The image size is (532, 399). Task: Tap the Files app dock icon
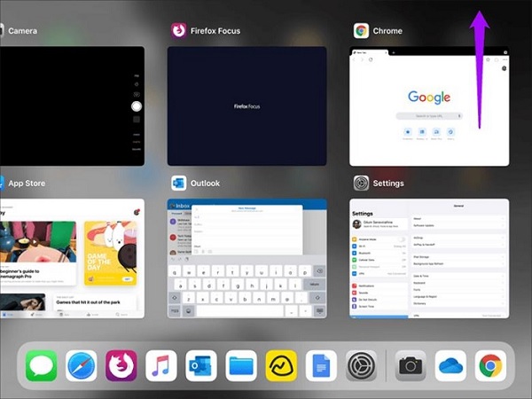click(x=241, y=365)
